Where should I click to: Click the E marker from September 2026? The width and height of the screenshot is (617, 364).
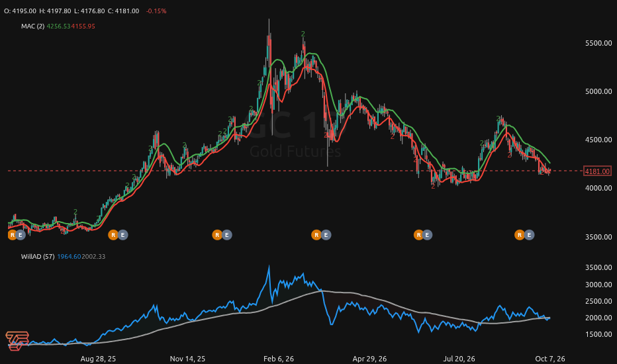[529, 235]
